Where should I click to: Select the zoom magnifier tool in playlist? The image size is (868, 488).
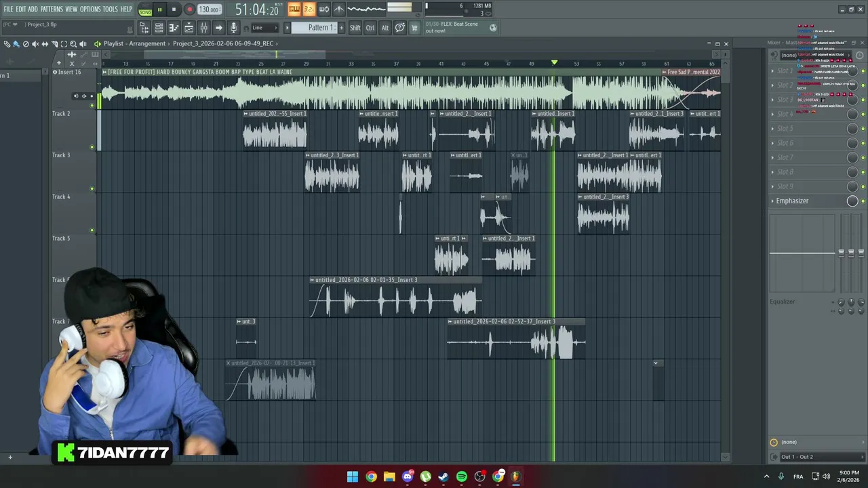[x=73, y=44]
